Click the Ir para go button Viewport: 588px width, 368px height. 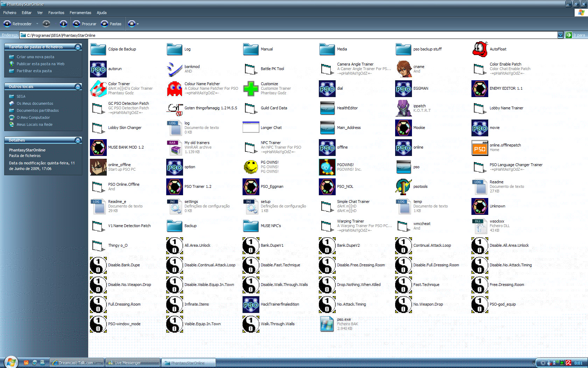(575, 35)
